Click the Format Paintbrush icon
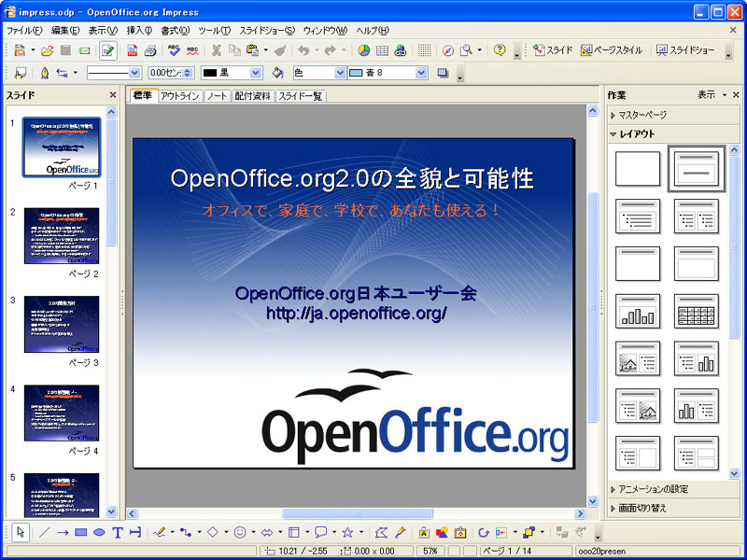Screen dimensions: 747x560 click(x=282, y=50)
